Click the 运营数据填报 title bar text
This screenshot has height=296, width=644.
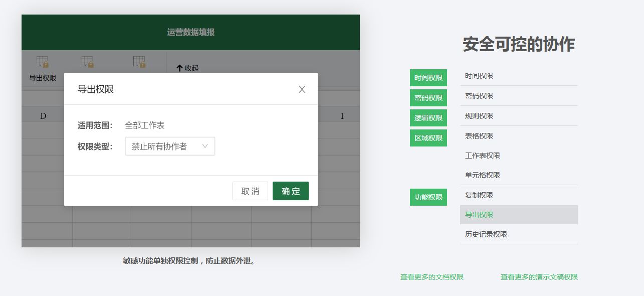point(191,33)
